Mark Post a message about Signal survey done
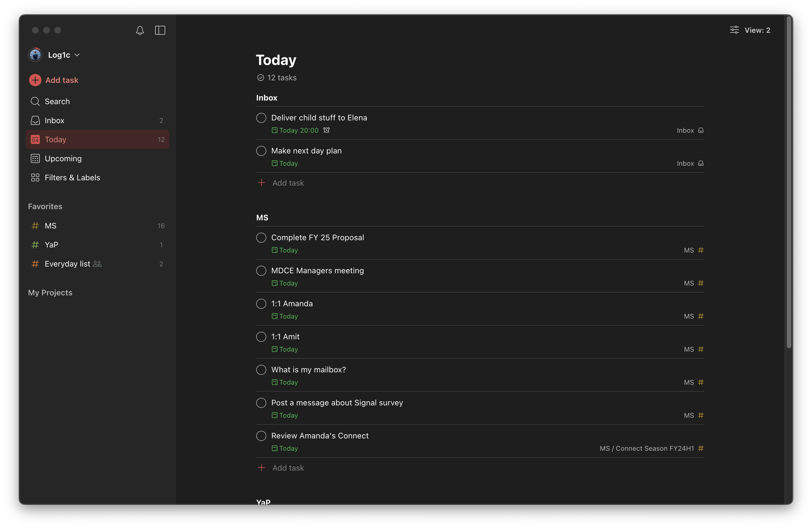Viewport: 812px width, 528px height. pos(261,403)
